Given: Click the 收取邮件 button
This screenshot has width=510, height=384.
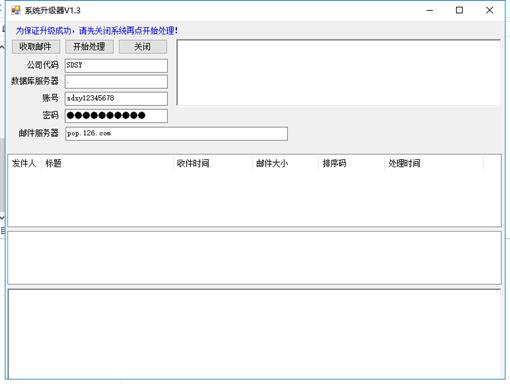Looking at the screenshot, I should (36, 47).
